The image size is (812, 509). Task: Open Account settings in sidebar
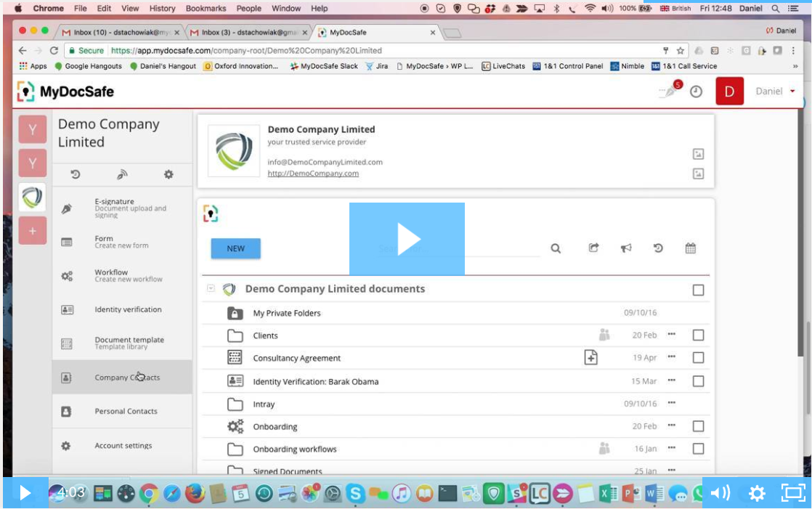[x=122, y=445]
